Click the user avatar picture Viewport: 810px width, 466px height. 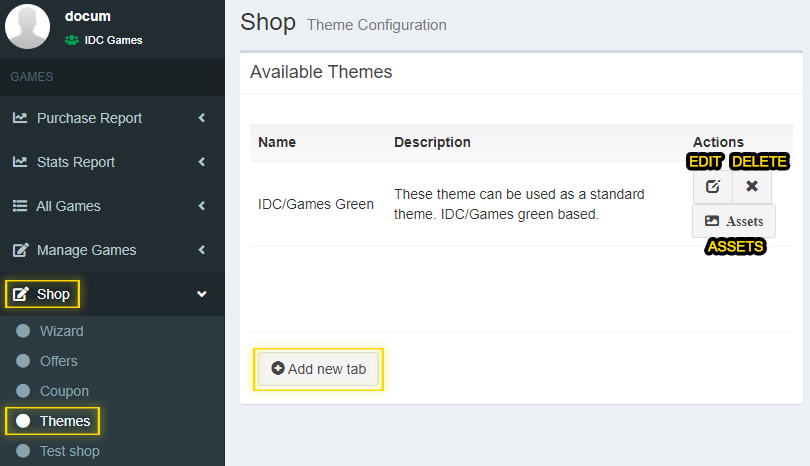27,26
